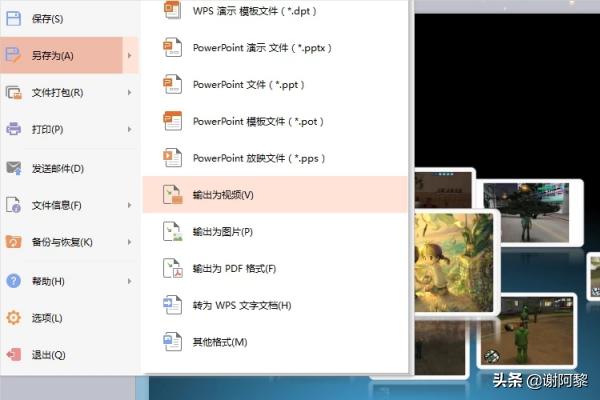Image resolution: width=600 pixels, height=400 pixels.
Task: Click the *.ppt file format icon
Action: [173, 84]
